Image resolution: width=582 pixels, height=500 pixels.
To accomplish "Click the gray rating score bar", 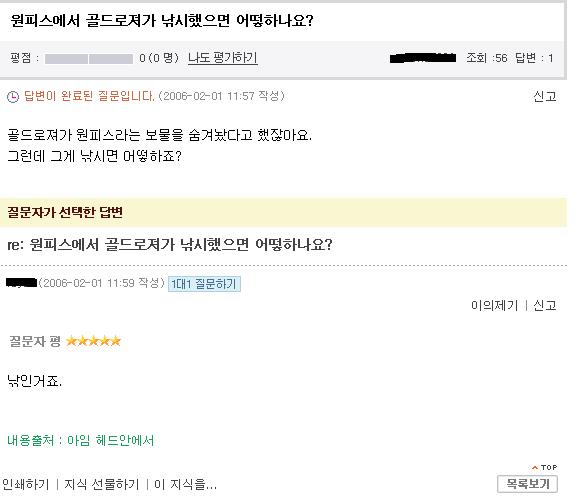I will click(89, 59).
